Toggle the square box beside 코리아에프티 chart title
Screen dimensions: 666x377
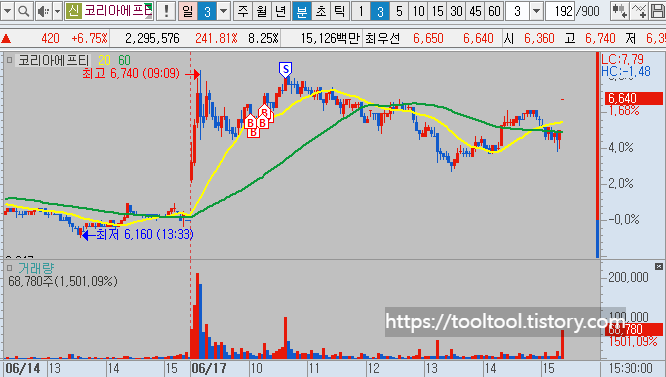[x=9, y=60]
